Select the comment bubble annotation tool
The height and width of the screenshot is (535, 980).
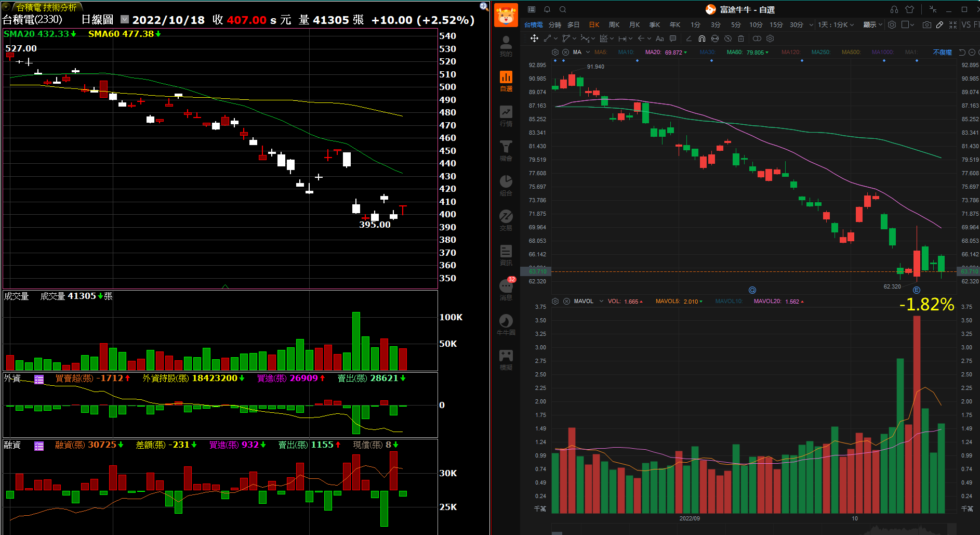tap(673, 38)
